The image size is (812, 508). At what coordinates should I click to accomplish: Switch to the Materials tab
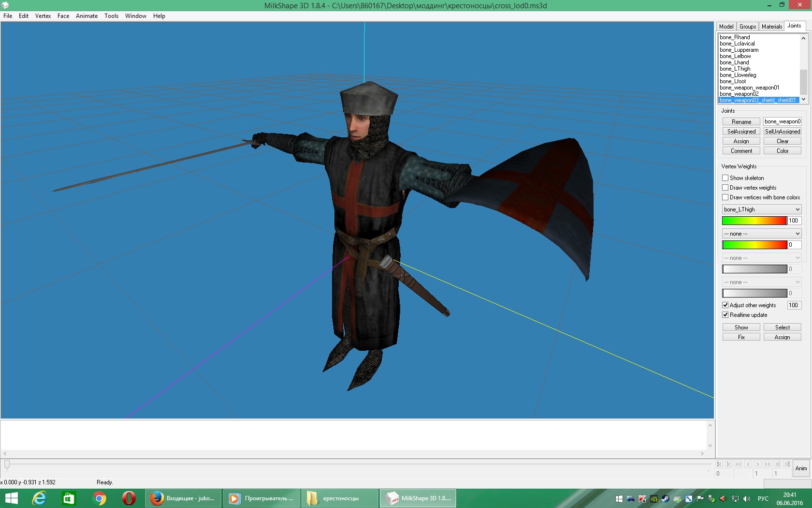(x=772, y=27)
